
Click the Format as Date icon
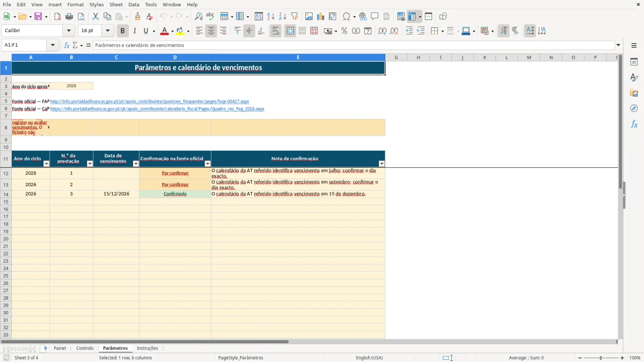coord(368,31)
